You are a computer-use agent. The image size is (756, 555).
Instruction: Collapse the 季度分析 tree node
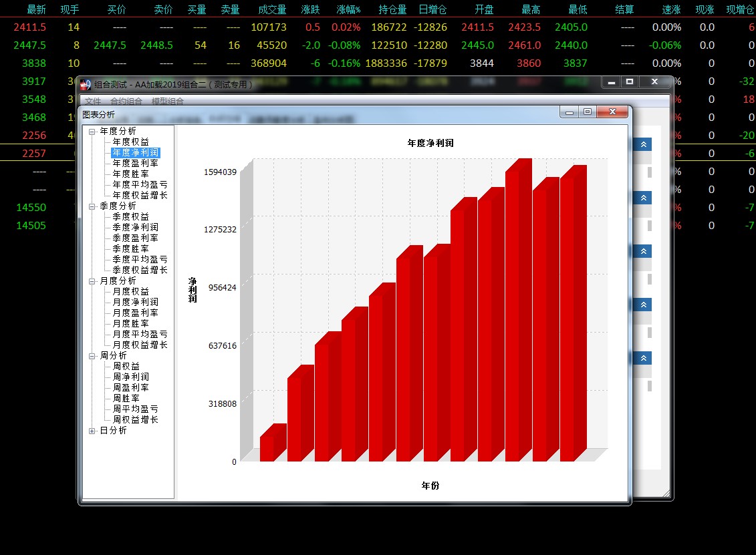pyautogui.click(x=92, y=206)
